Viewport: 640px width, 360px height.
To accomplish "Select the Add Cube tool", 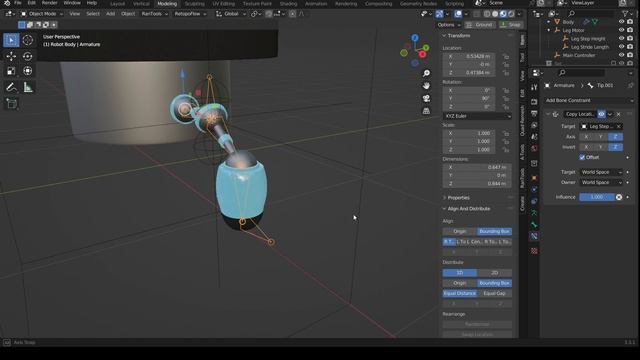I will pyautogui.click(x=11, y=104).
